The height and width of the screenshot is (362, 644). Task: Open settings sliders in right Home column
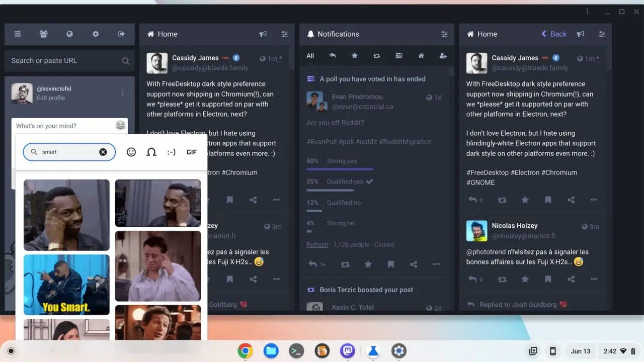pyautogui.click(x=602, y=34)
